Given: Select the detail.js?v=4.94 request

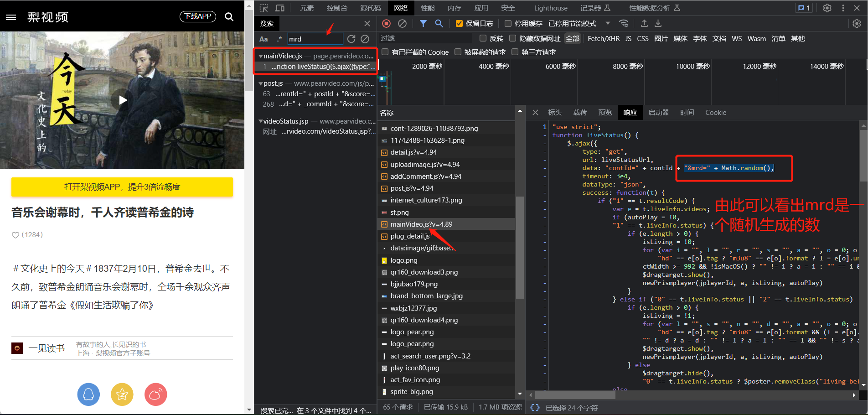Looking at the screenshot, I should click(447, 152).
